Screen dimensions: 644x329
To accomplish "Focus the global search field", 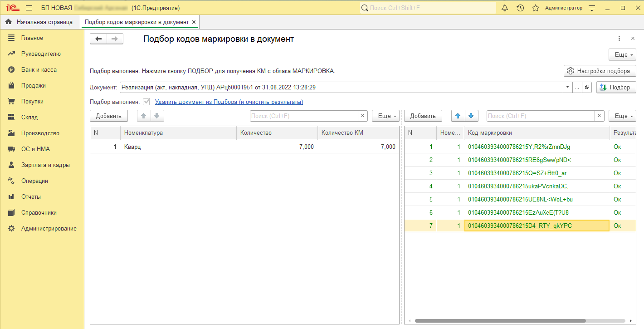I will point(428,8).
